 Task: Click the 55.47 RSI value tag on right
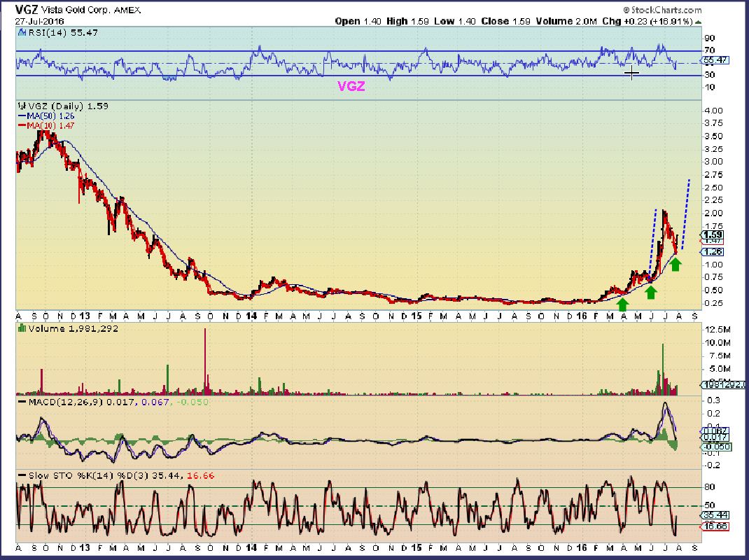pos(717,60)
